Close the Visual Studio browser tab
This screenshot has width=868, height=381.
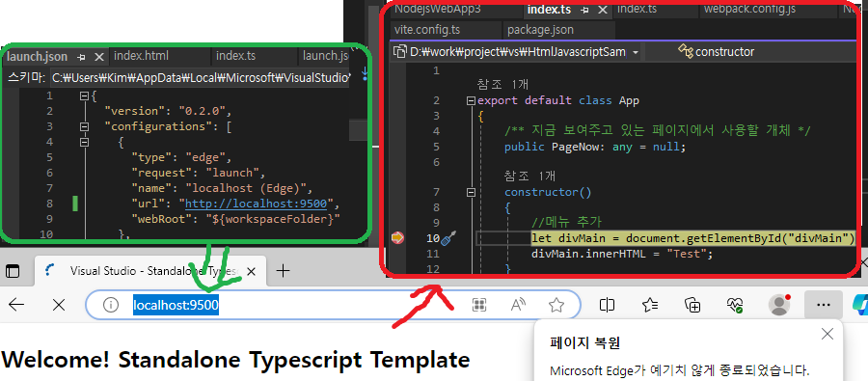tap(251, 271)
